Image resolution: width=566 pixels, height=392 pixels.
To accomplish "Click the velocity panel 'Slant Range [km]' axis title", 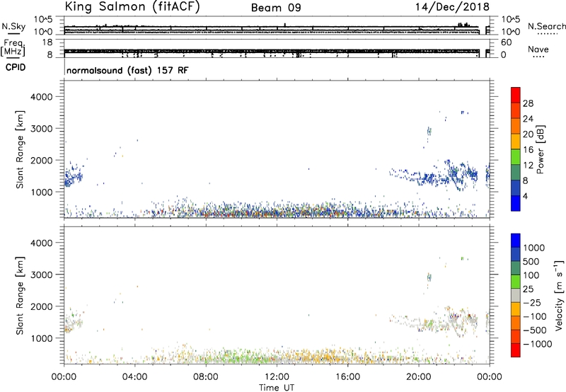I will 20,296.
